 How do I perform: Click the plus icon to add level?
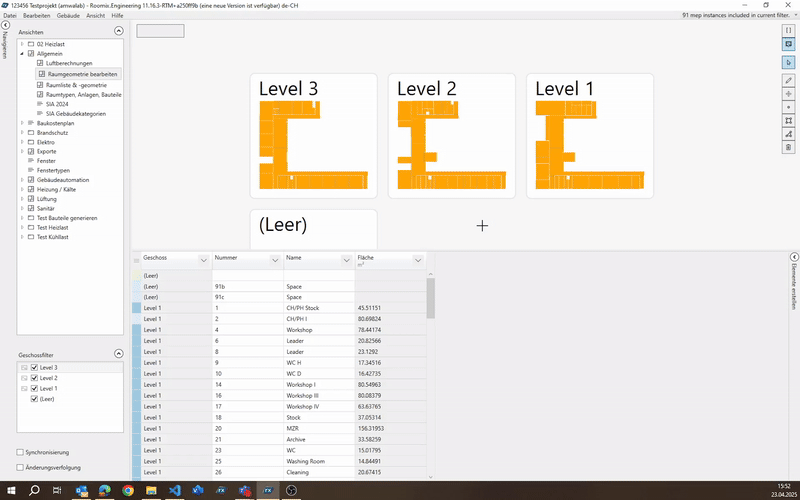pyautogui.click(x=482, y=226)
